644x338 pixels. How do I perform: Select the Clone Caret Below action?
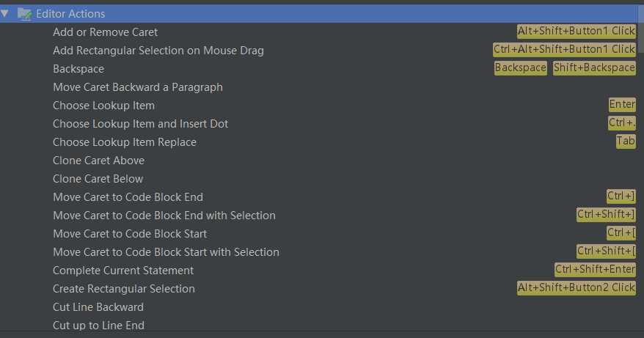coord(98,179)
